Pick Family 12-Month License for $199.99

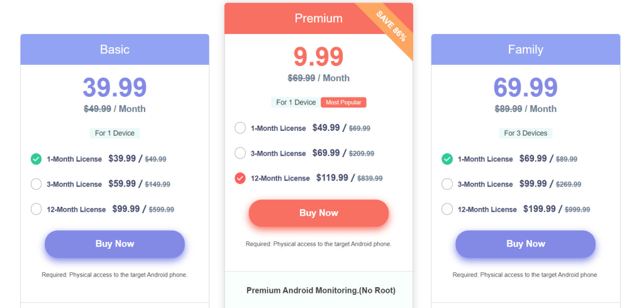click(x=447, y=209)
